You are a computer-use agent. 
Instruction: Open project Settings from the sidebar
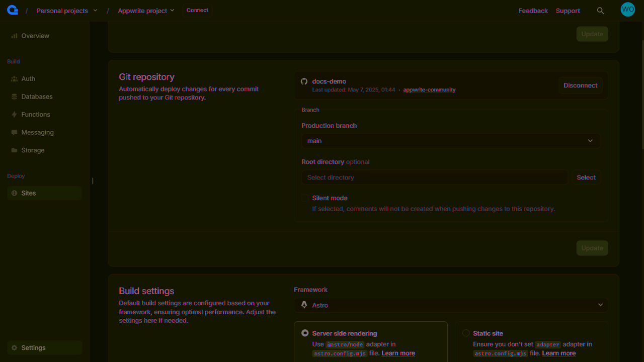(33, 347)
